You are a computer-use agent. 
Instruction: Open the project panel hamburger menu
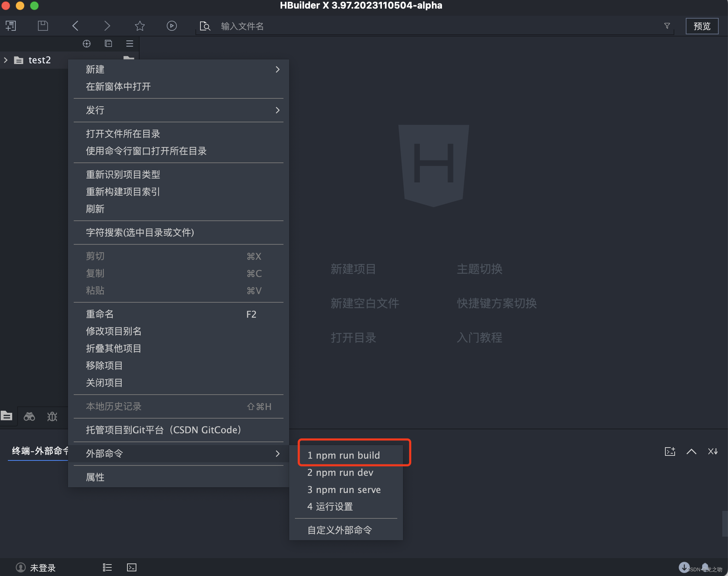[x=130, y=44]
